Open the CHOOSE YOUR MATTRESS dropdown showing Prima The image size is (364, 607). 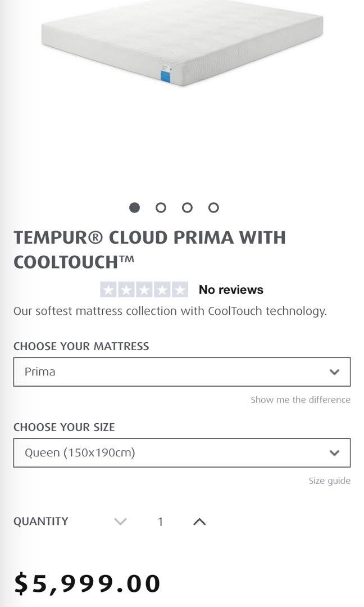click(181, 372)
